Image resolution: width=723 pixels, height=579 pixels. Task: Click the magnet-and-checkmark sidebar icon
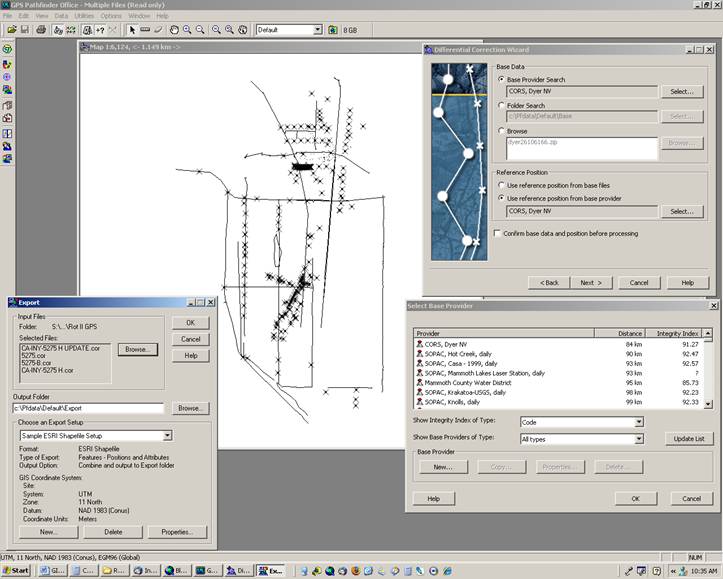coord(7,65)
